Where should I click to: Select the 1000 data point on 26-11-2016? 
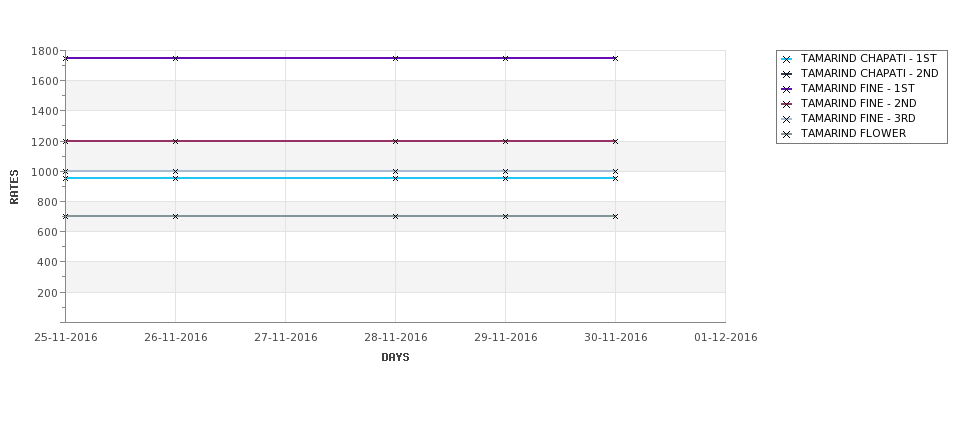coord(175,171)
